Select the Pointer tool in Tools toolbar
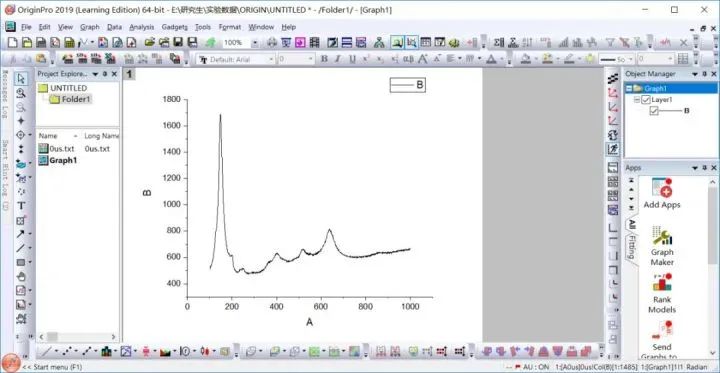 (21, 79)
